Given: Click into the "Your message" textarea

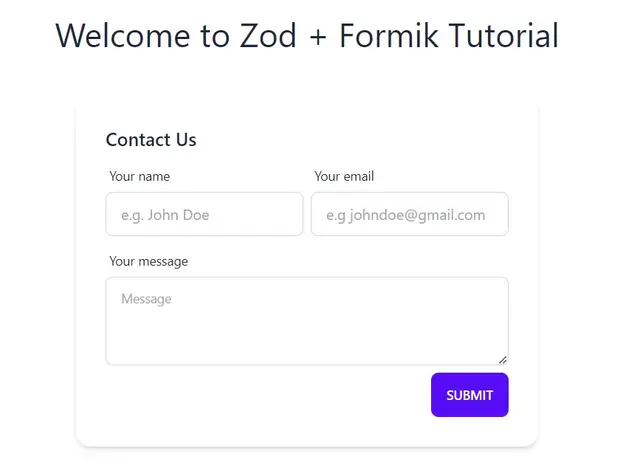Looking at the screenshot, I should click(306, 330).
